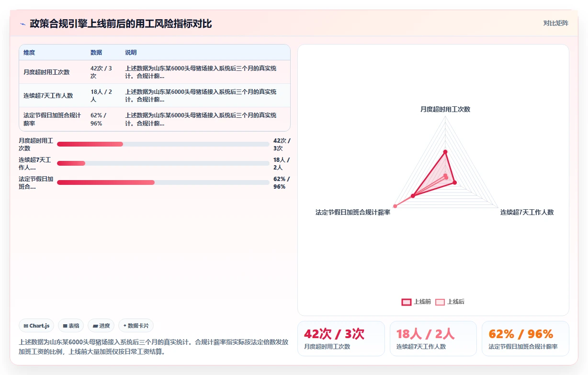Select the 数据卡片 tag chip
Image resolution: width=588 pixels, height=375 pixels.
136,326
